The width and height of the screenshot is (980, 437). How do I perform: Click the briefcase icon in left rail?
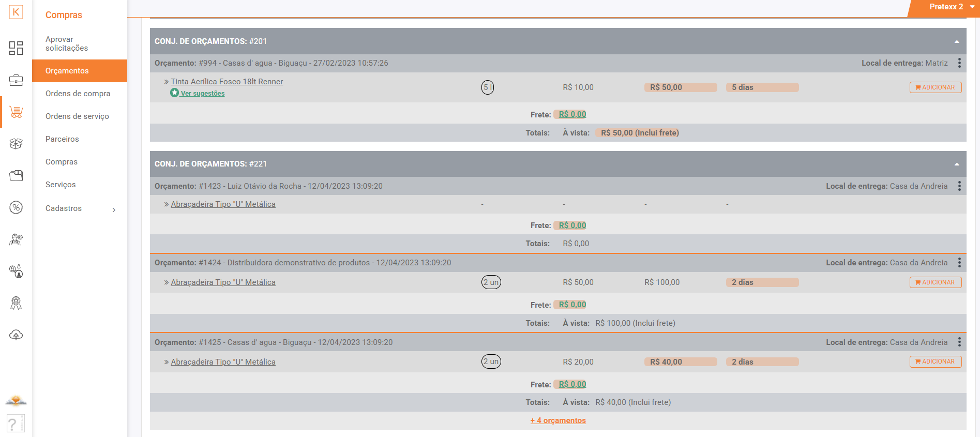point(16,80)
